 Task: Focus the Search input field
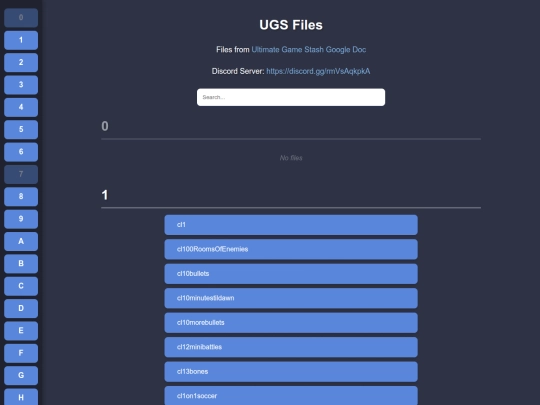point(291,97)
